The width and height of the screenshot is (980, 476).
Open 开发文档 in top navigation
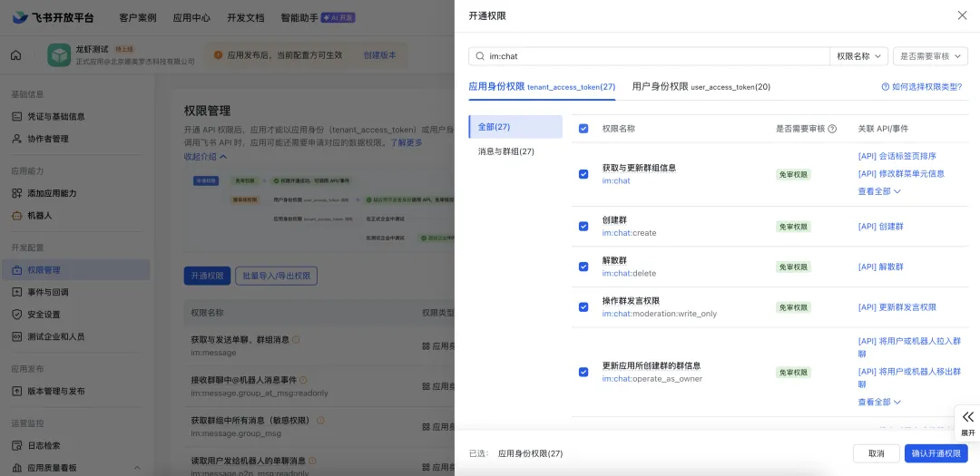click(246, 18)
